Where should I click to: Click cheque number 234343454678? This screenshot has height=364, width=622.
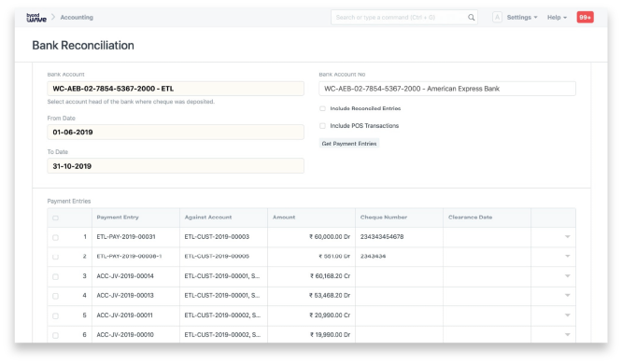[382, 237]
